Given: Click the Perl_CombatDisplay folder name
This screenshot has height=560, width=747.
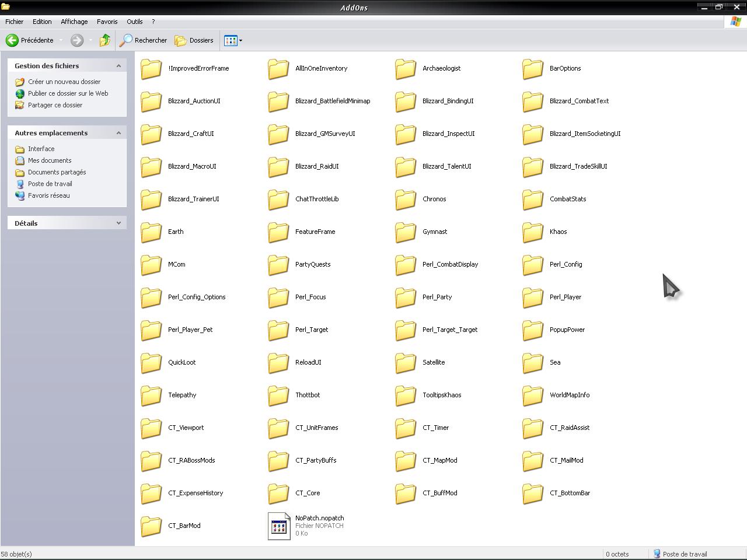Looking at the screenshot, I should (x=450, y=264).
